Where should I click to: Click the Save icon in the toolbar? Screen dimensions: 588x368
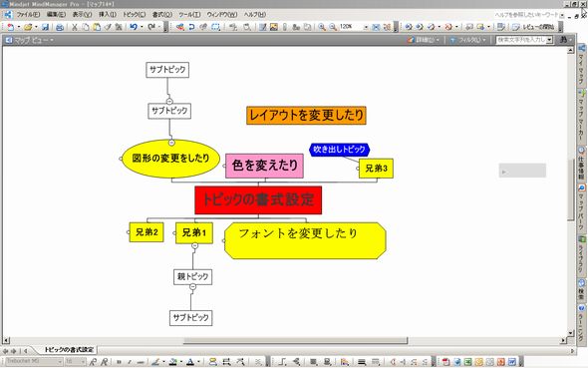[46, 27]
